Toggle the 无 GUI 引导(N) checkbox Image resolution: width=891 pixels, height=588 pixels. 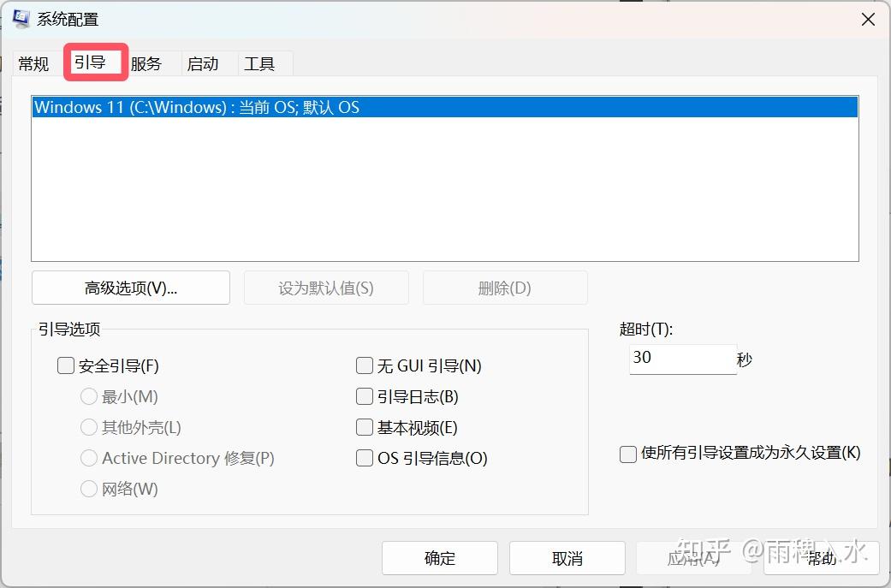[x=365, y=365]
